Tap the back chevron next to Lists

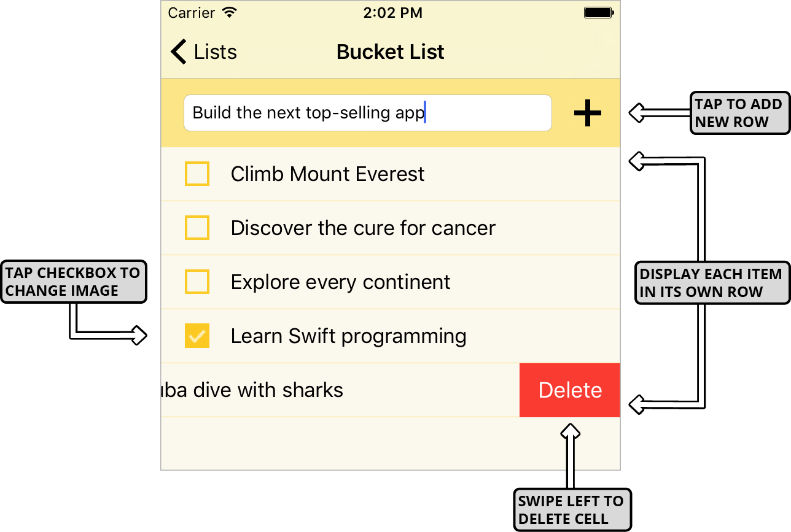tap(177, 52)
